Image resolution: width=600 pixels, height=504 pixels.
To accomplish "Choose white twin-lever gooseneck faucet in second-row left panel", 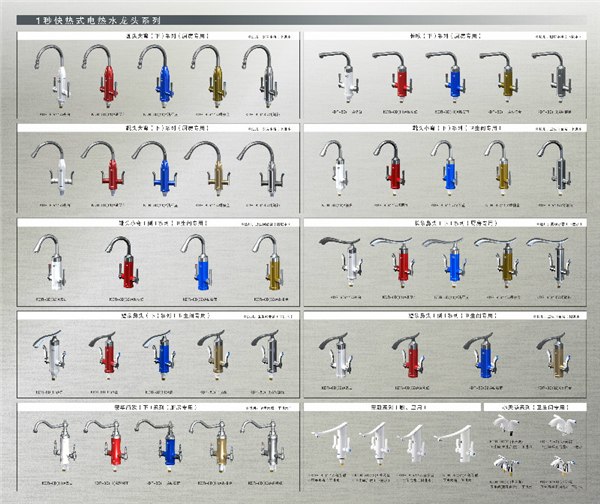I will click(x=53, y=168).
